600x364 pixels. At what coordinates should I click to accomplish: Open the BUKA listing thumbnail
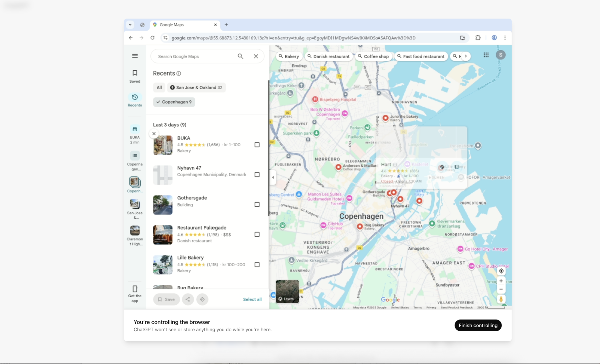(x=163, y=145)
